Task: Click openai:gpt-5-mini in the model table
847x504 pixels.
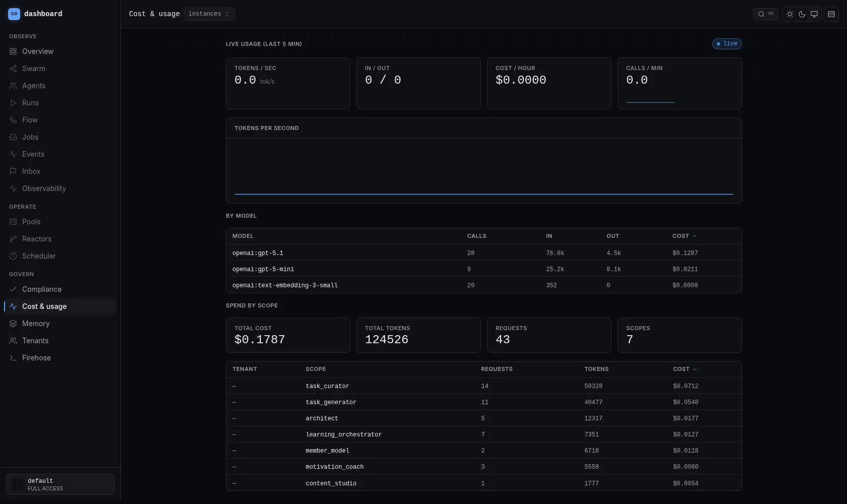Action: [x=263, y=269]
